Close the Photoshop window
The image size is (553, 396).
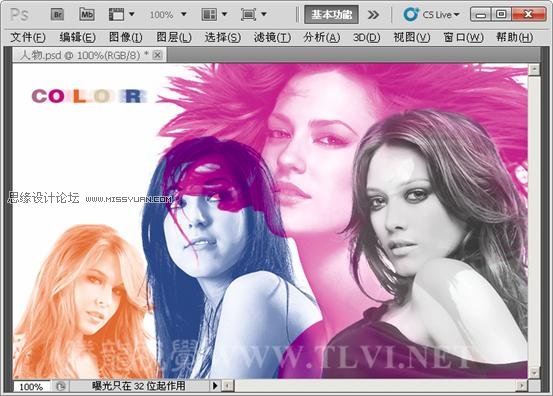click(528, 14)
